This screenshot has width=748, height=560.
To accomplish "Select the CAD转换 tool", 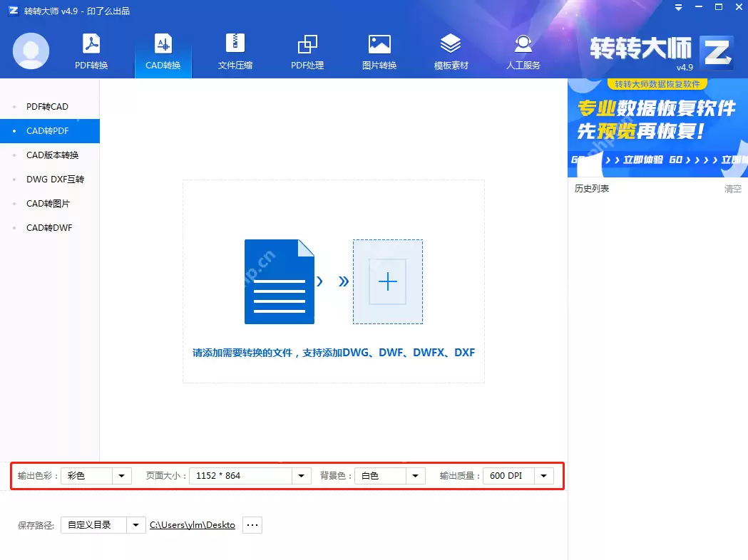I will coord(163,51).
